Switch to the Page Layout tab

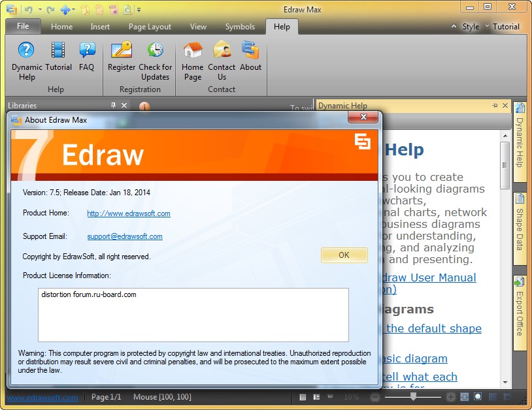pos(150,26)
